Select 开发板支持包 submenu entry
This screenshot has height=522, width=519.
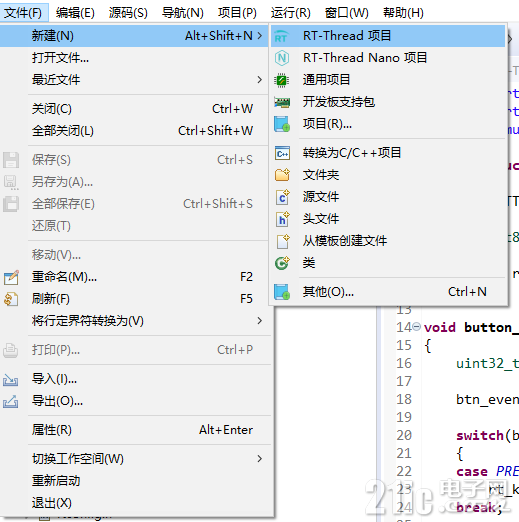pyautogui.click(x=388, y=102)
